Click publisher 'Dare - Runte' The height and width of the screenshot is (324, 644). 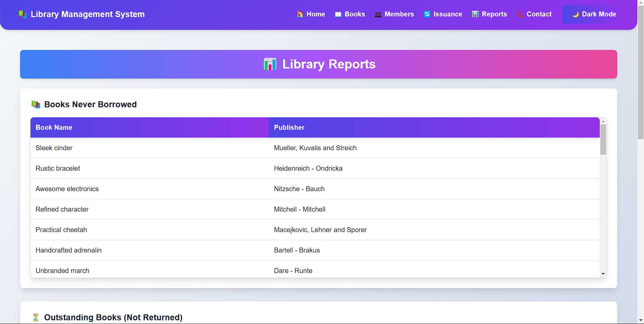[293, 271]
